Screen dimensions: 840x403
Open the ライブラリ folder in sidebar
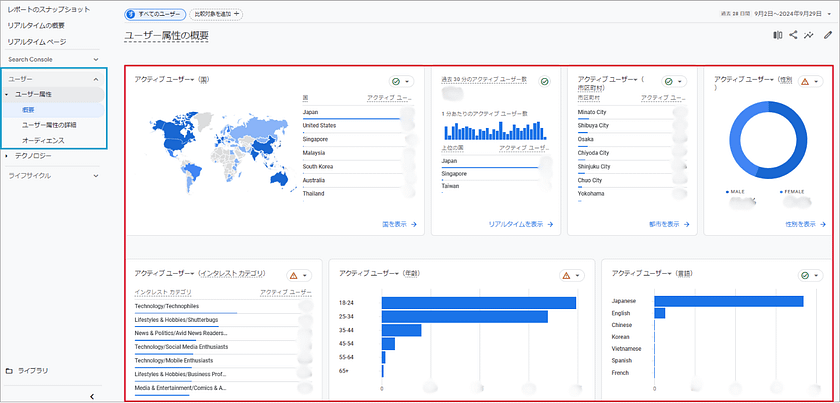point(29,371)
